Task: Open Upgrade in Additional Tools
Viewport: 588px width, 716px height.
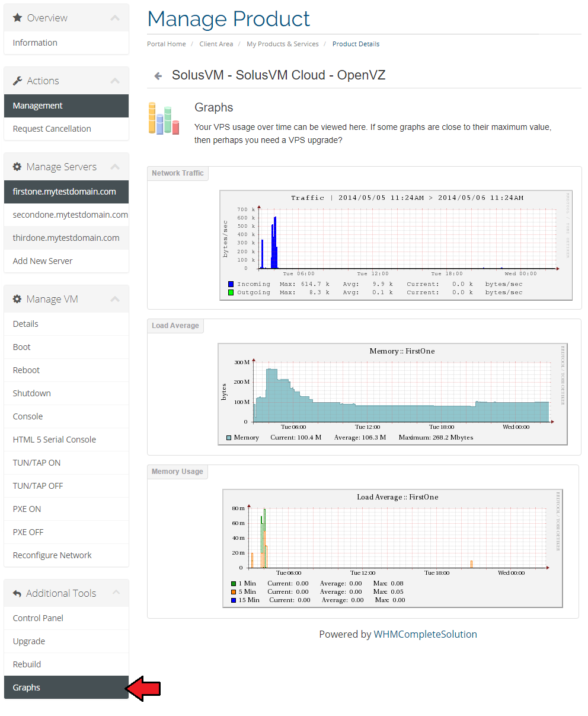Action: [66, 641]
